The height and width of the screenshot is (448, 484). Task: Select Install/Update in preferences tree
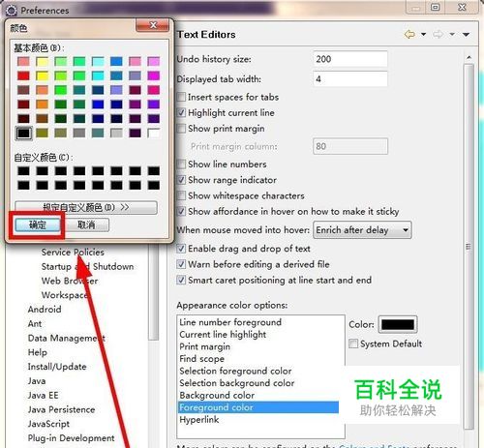(57, 367)
